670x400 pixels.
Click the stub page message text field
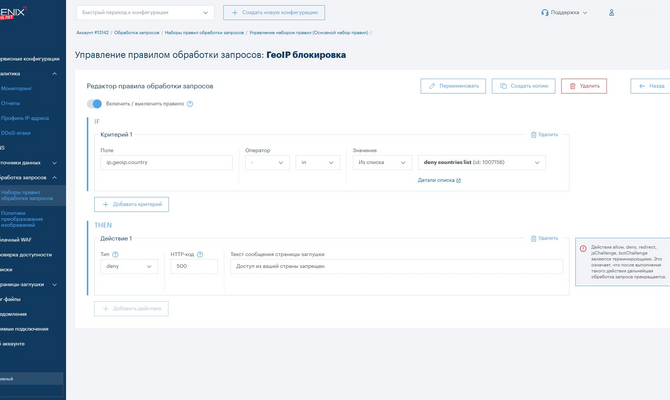pyautogui.click(x=397, y=266)
